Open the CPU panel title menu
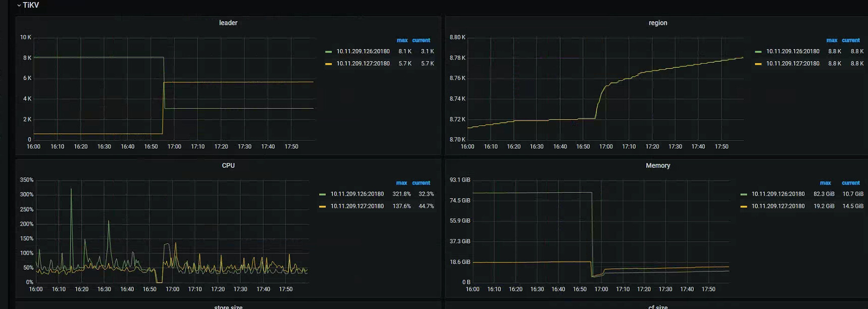The width and height of the screenshot is (868, 309). coord(228,165)
